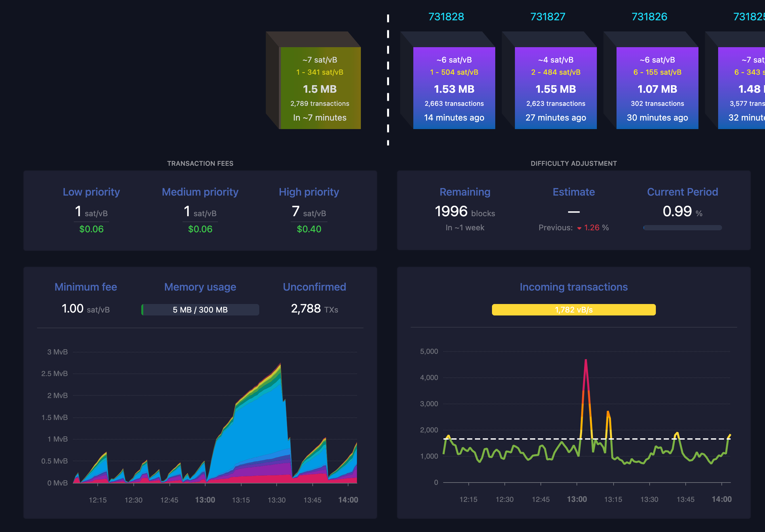Open block height link 731827
Screen dimensions: 765x532
tap(547, 17)
